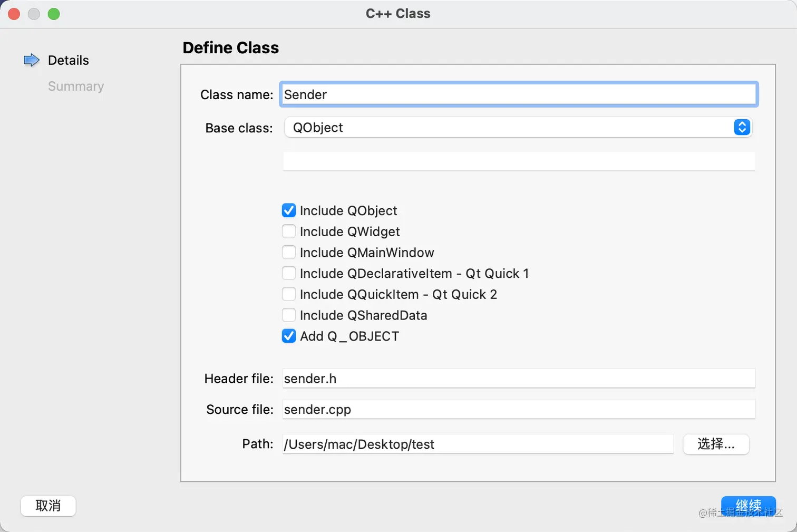797x532 pixels.
Task: Click the 继续 continue button
Action: 748,506
